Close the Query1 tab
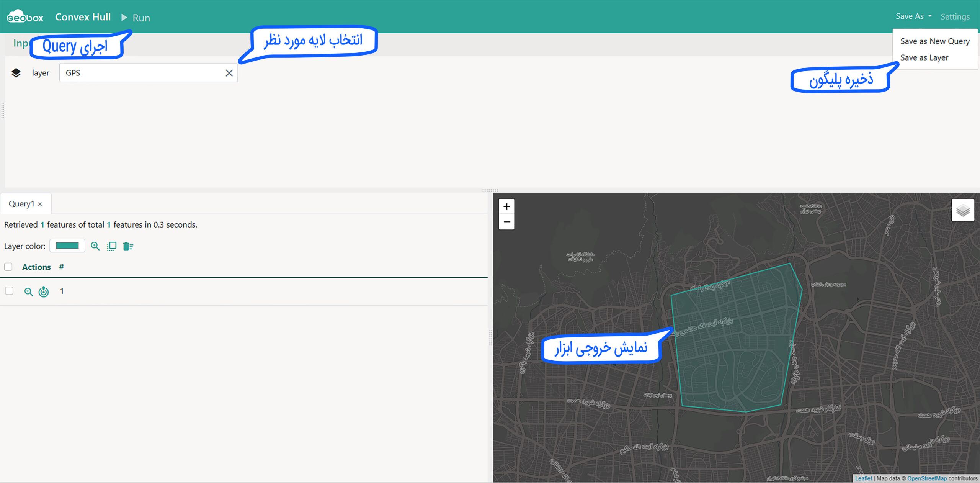The width and height of the screenshot is (980, 483). pyautogui.click(x=40, y=204)
